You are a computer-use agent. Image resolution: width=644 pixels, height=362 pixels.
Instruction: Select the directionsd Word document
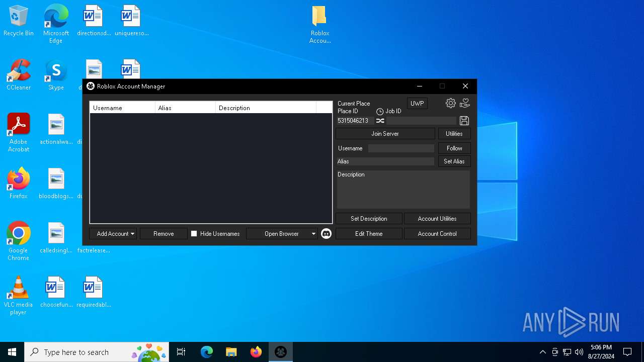pyautogui.click(x=94, y=21)
